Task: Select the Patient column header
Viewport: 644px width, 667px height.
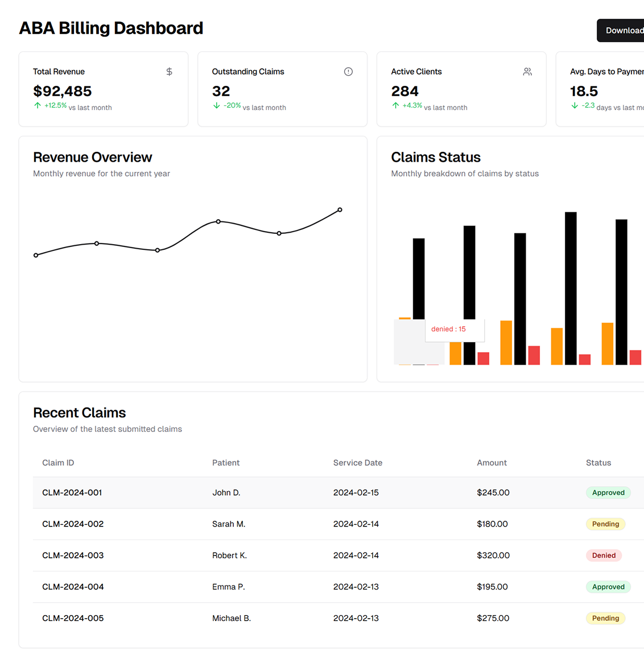Action: pos(226,463)
